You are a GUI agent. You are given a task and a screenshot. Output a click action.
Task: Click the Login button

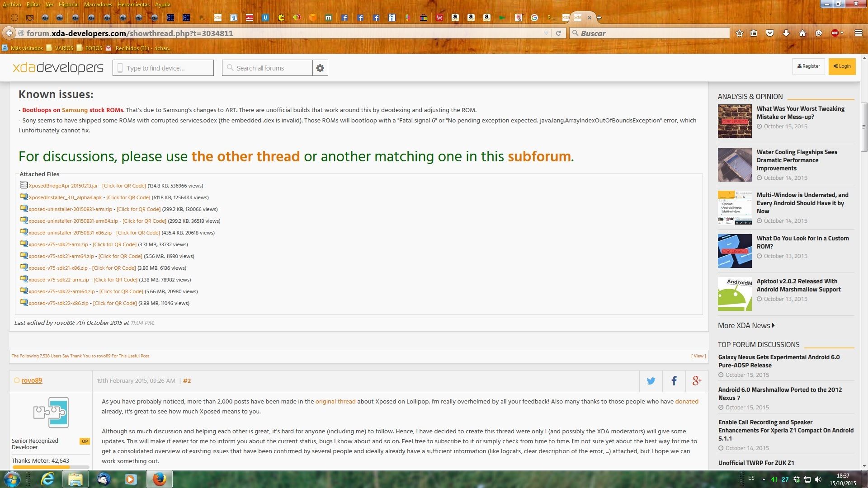pyautogui.click(x=842, y=66)
